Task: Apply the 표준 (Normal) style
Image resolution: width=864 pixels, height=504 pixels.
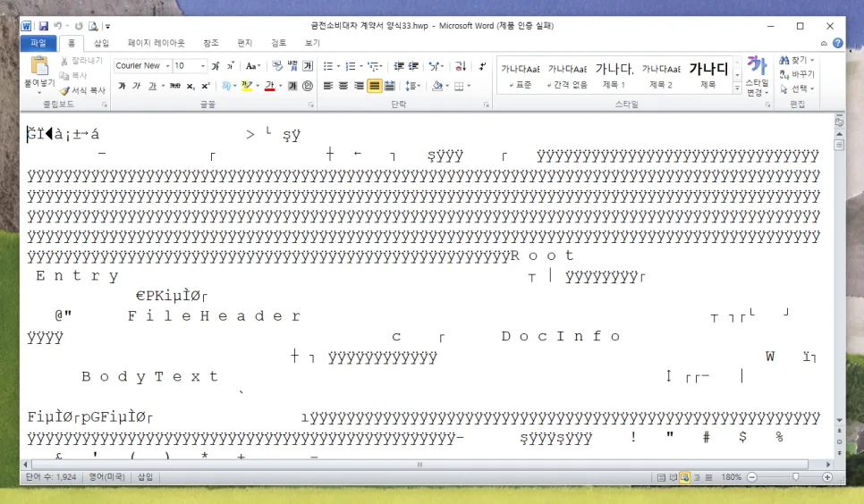Action: pyautogui.click(x=521, y=75)
